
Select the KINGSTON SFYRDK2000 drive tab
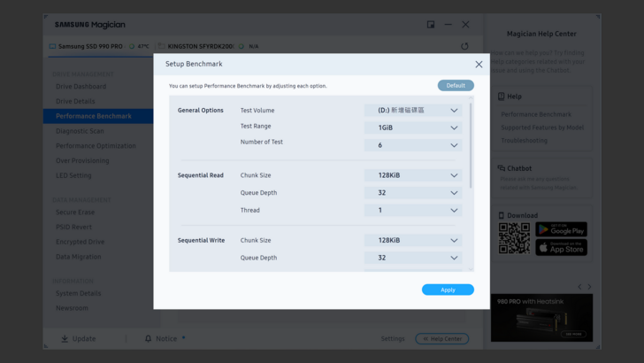click(209, 46)
